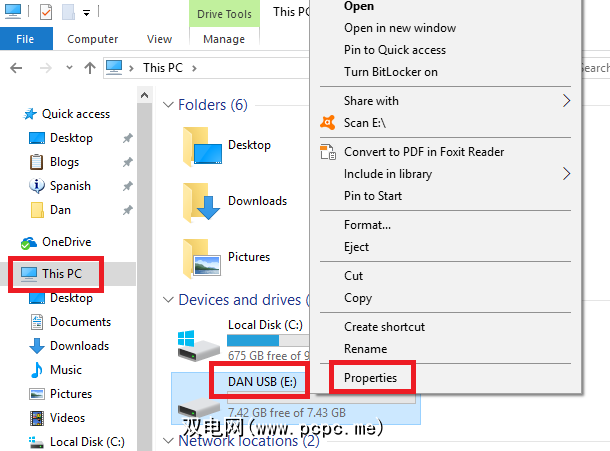Open the Customize Quick Access Toolbar dropdown

pos(86,13)
